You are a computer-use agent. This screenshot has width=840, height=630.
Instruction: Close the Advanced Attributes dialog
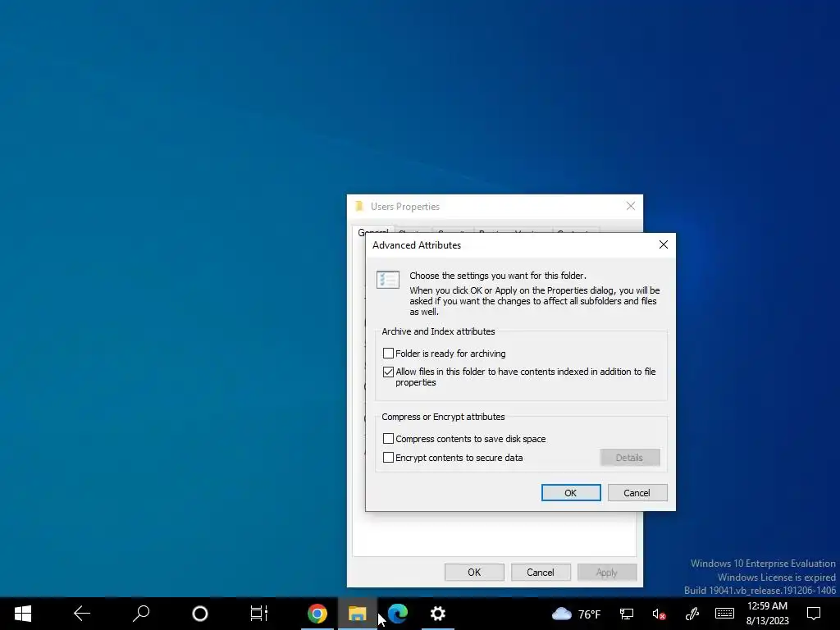tap(663, 244)
